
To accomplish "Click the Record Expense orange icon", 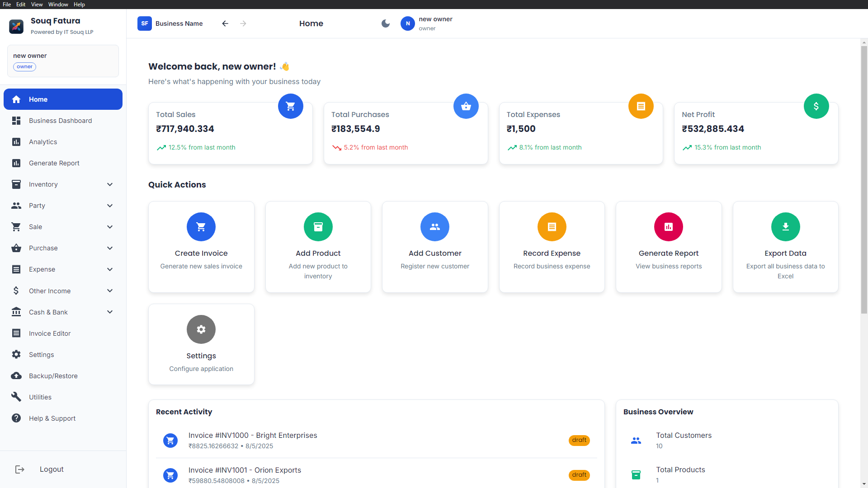I will (x=552, y=227).
